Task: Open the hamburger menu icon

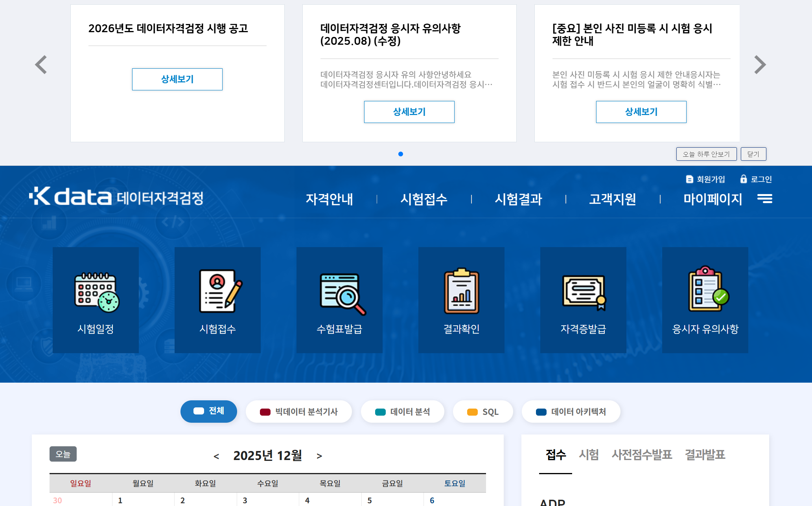Action: coord(764,199)
